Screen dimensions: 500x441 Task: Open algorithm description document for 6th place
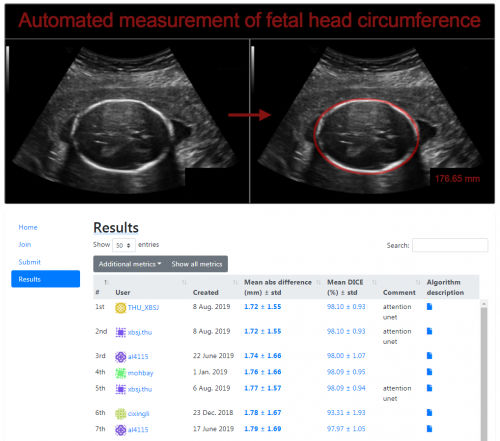429,412
